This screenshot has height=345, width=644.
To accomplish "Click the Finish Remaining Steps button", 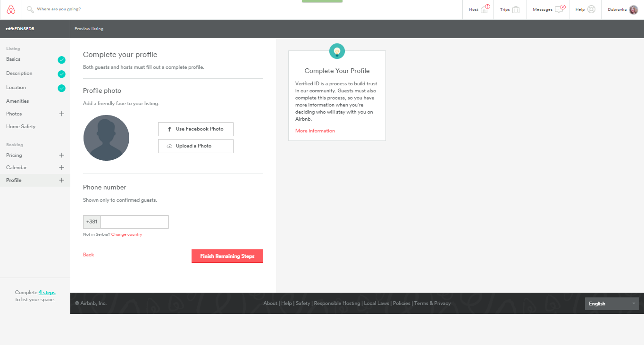I will pos(227,256).
